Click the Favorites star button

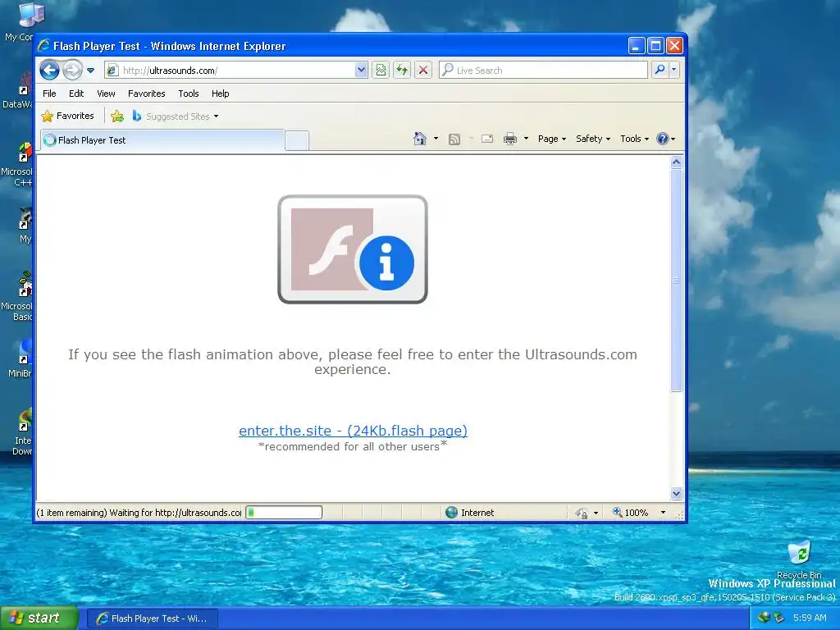click(67, 116)
